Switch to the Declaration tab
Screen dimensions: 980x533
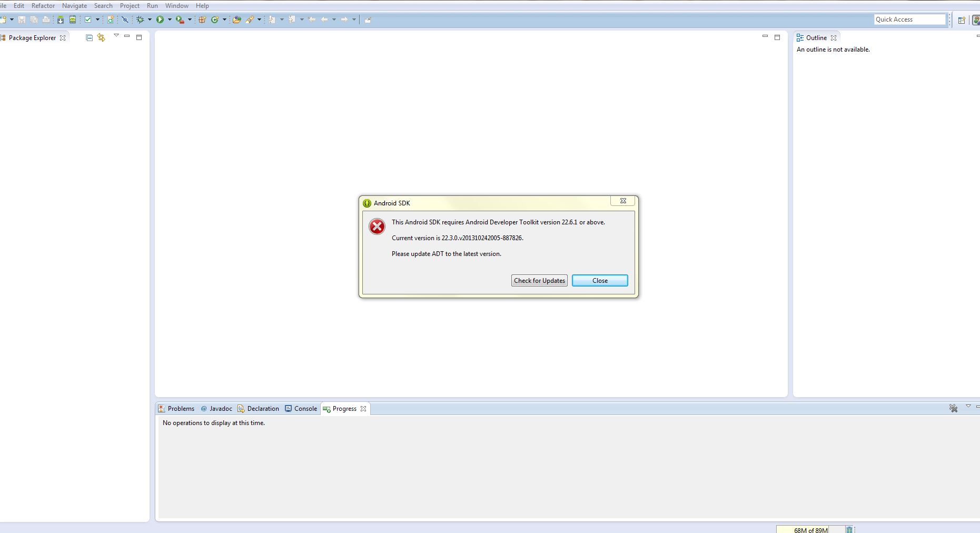258,409
